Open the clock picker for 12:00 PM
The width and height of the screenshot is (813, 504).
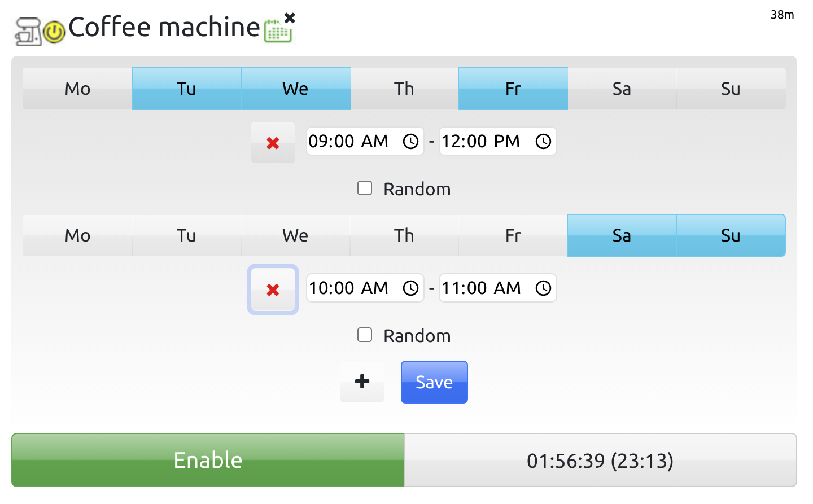point(543,142)
